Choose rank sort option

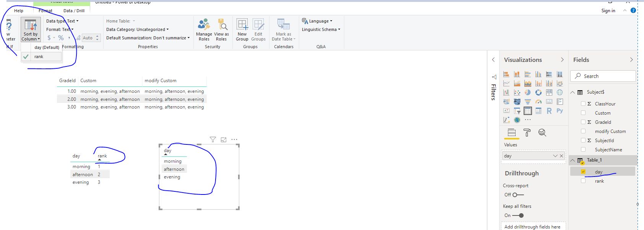click(41, 57)
